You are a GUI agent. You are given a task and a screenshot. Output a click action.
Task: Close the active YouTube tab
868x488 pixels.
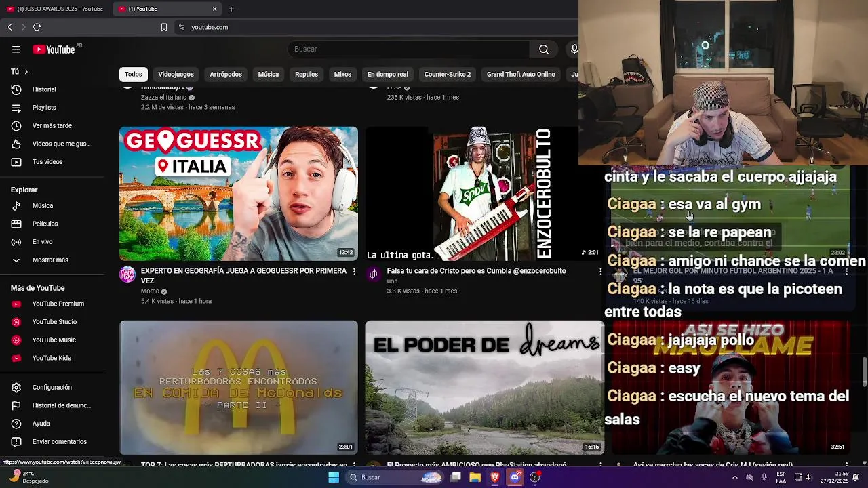tap(215, 9)
